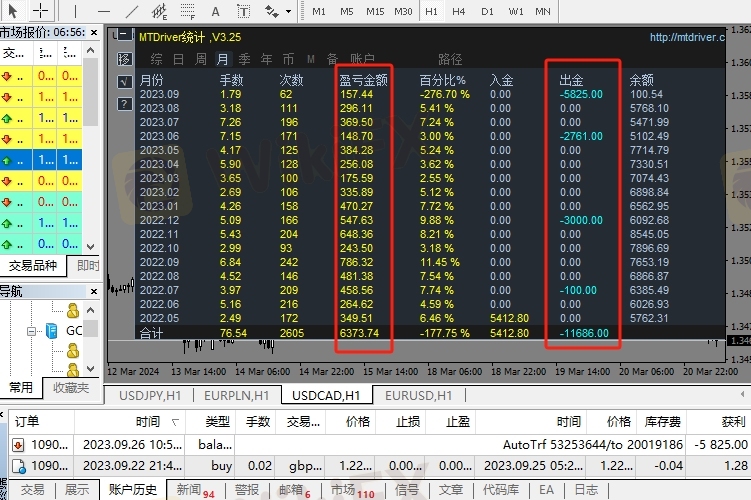This screenshot has width=751, height=500.
Task: Click the 库存费 swap column header
Action: pos(662,421)
